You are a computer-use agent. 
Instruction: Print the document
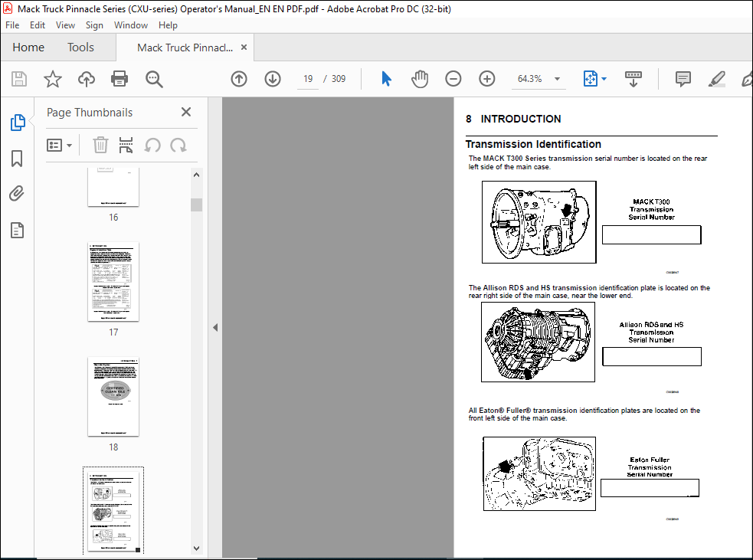[119, 79]
